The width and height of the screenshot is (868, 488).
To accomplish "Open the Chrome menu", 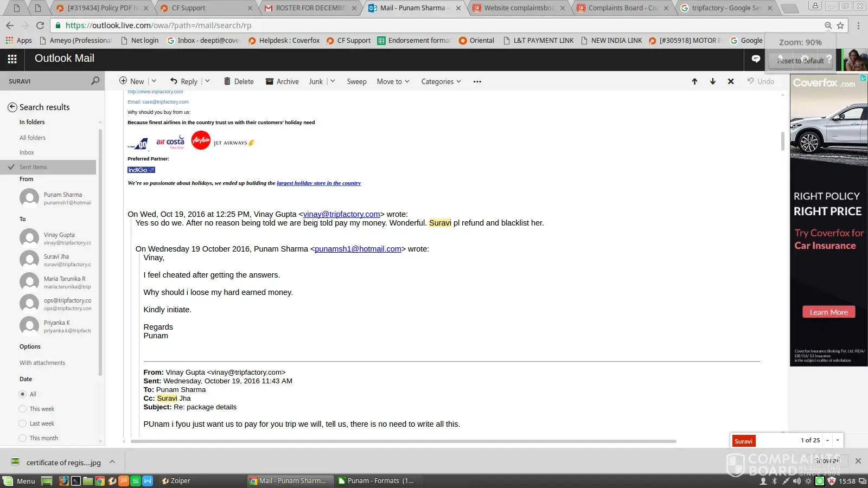I will (x=858, y=25).
